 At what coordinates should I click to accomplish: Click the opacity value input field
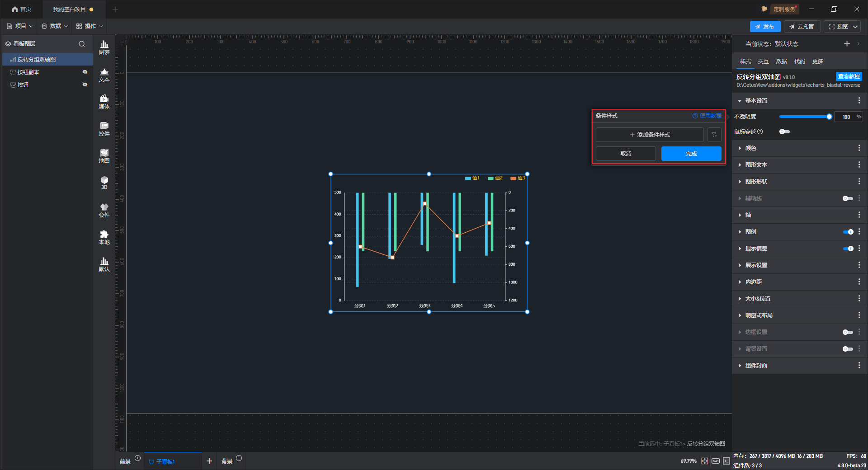845,117
